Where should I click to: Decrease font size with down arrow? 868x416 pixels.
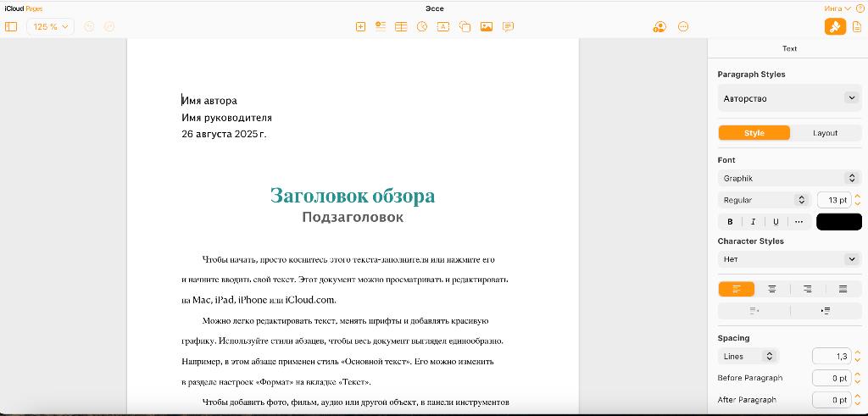(x=858, y=203)
